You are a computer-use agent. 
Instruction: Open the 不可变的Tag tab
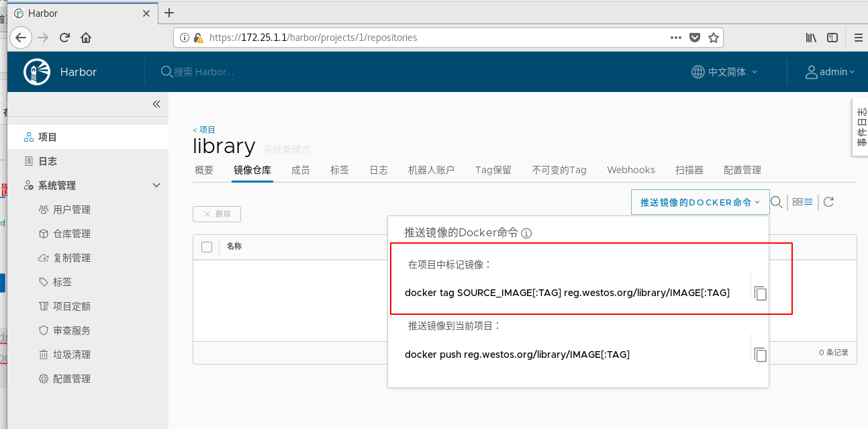click(x=559, y=170)
